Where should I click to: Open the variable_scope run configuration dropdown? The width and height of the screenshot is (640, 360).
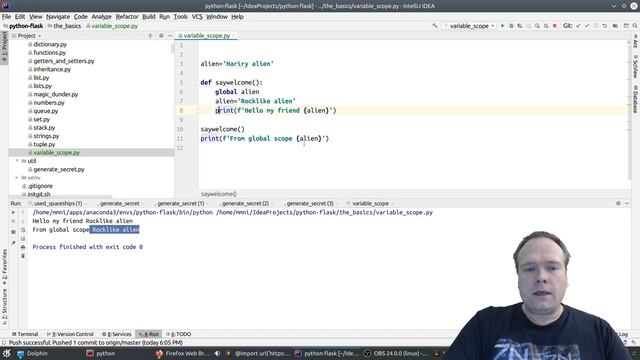pos(469,26)
